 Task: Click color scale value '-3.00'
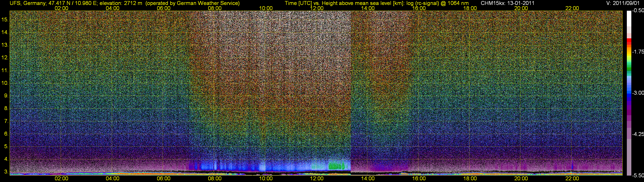tap(638, 93)
